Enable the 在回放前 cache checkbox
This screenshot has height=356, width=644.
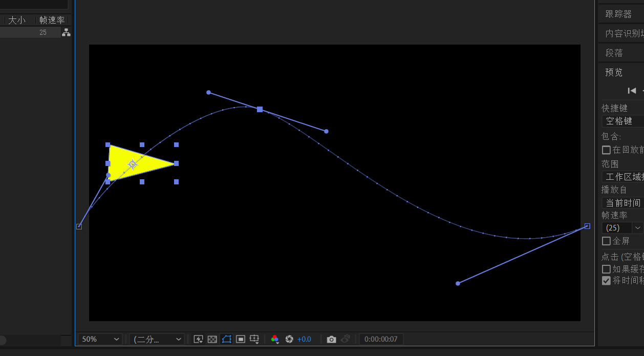(606, 150)
